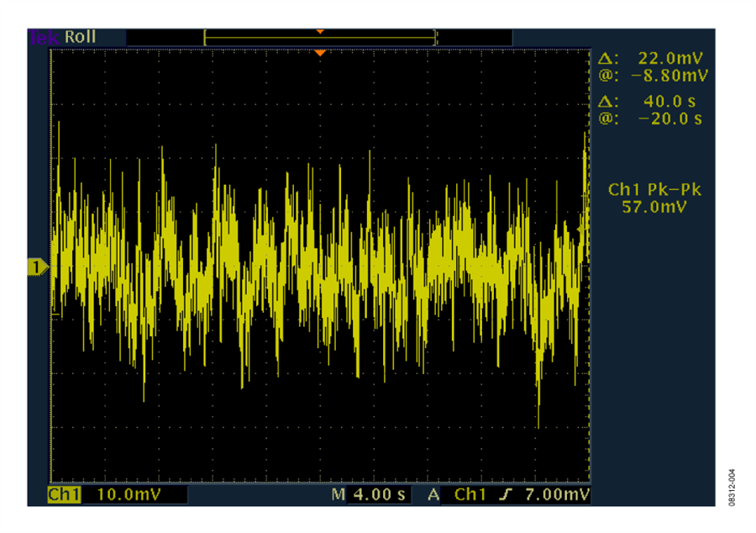
Task: Click the Ch1 Pk-Pk measurement label
Action: 654,189
